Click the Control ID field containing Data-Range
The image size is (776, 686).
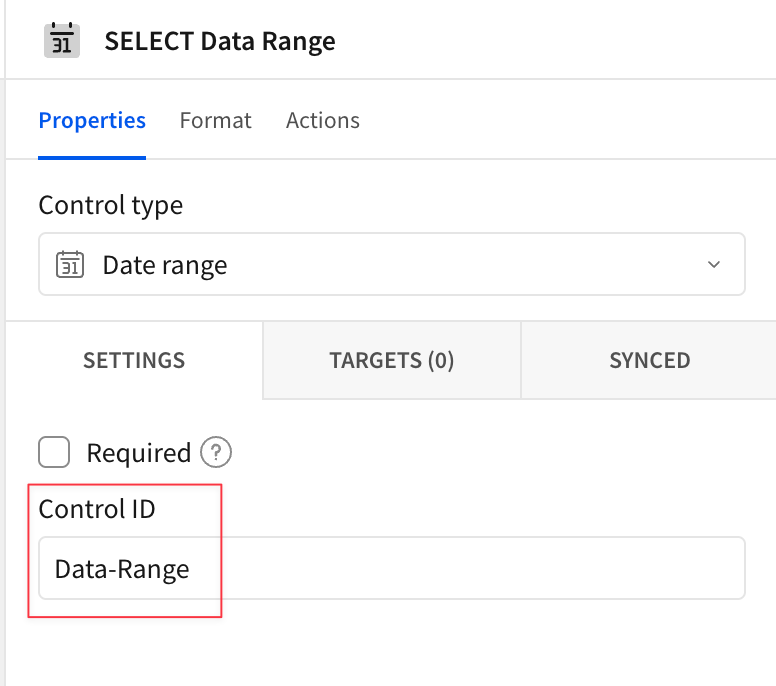coord(122,569)
